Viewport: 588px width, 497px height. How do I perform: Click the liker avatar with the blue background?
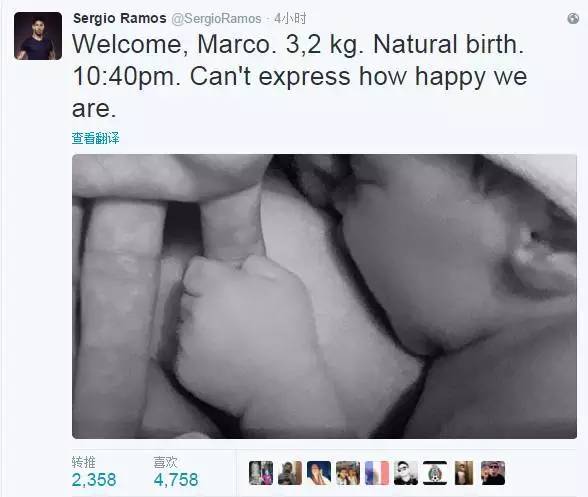(x=319, y=473)
